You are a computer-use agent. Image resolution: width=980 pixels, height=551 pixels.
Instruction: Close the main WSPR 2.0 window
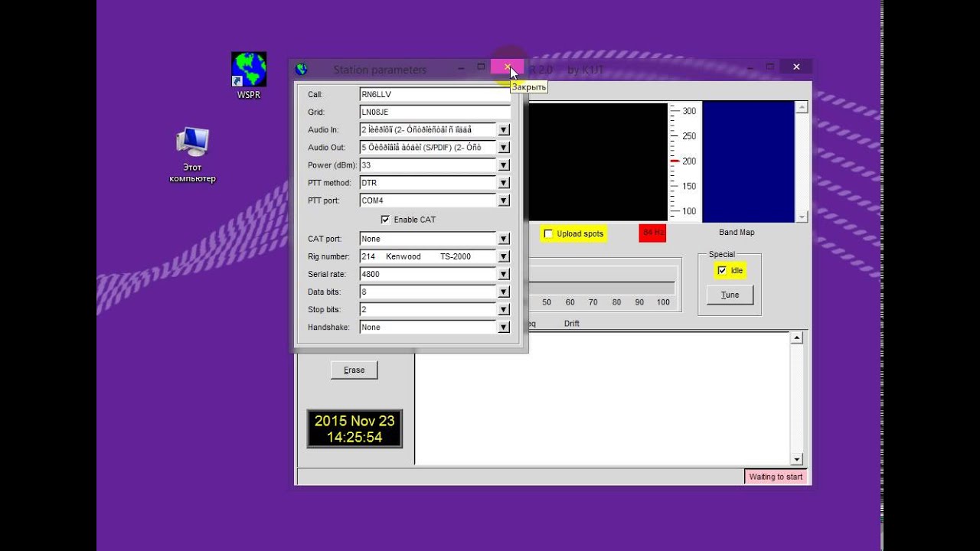point(796,67)
